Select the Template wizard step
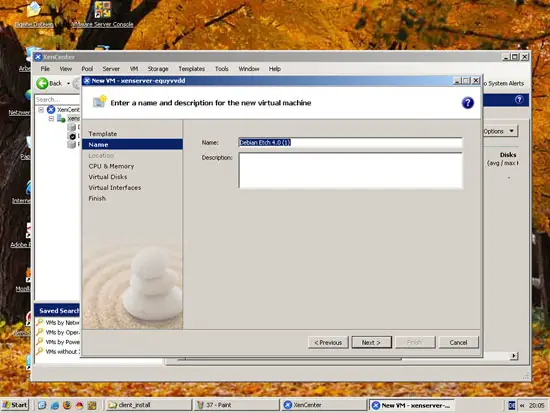This screenshot has height=413, width=550. pos(103,134)
